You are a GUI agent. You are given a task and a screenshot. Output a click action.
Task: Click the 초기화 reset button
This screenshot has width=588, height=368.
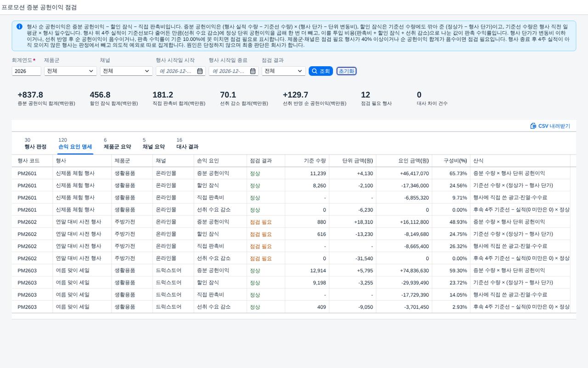pos(346,71)
